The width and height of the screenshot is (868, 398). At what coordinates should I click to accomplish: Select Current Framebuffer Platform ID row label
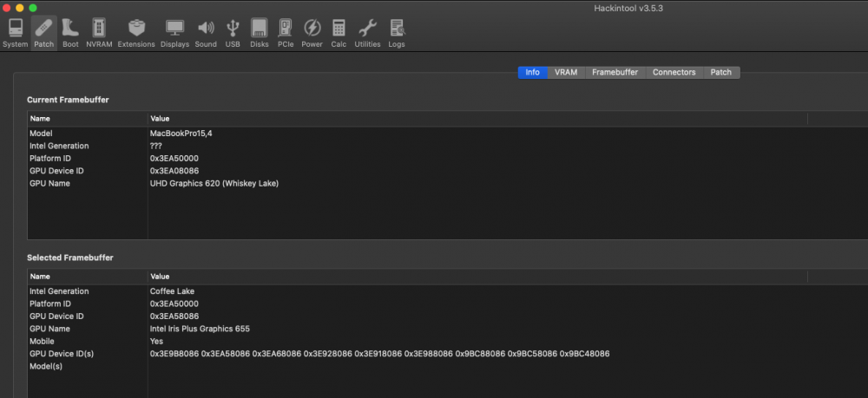coord(49,159)
